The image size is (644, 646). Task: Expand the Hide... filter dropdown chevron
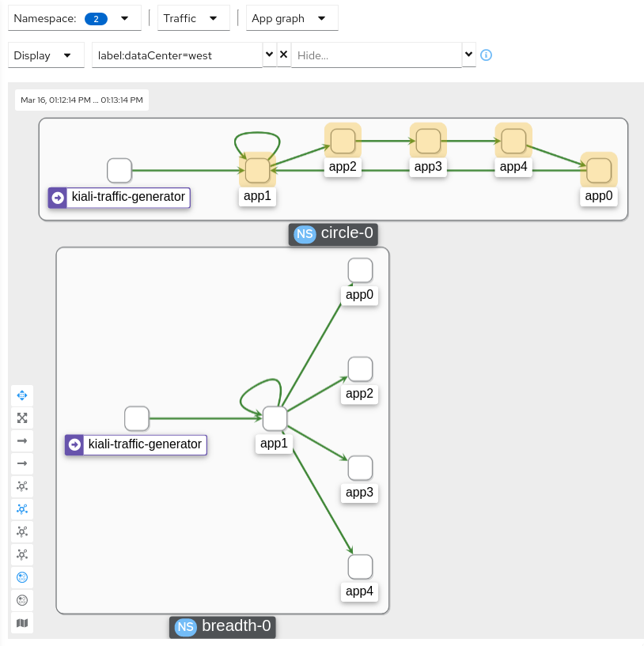click(468, 55)
